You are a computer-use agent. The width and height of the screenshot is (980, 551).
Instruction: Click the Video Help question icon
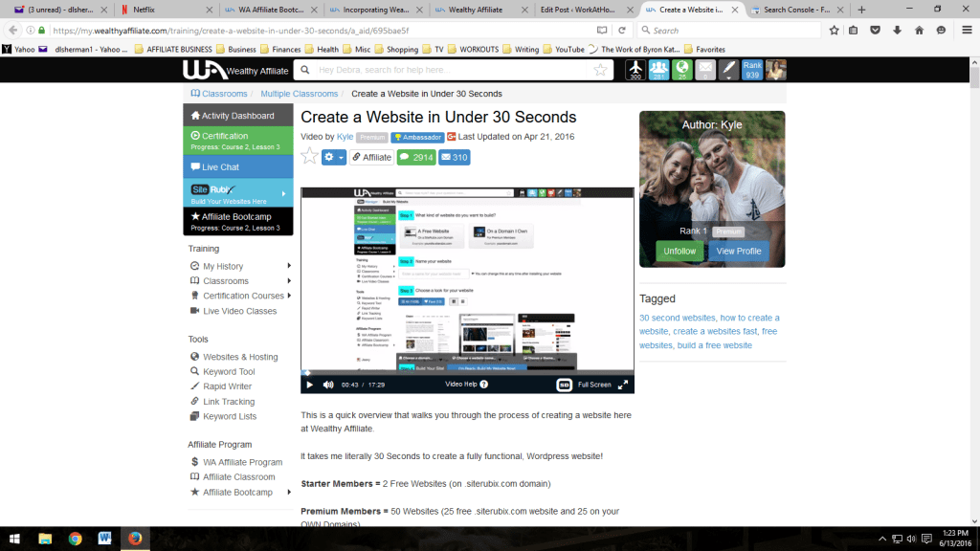click(x=483, y=385)
